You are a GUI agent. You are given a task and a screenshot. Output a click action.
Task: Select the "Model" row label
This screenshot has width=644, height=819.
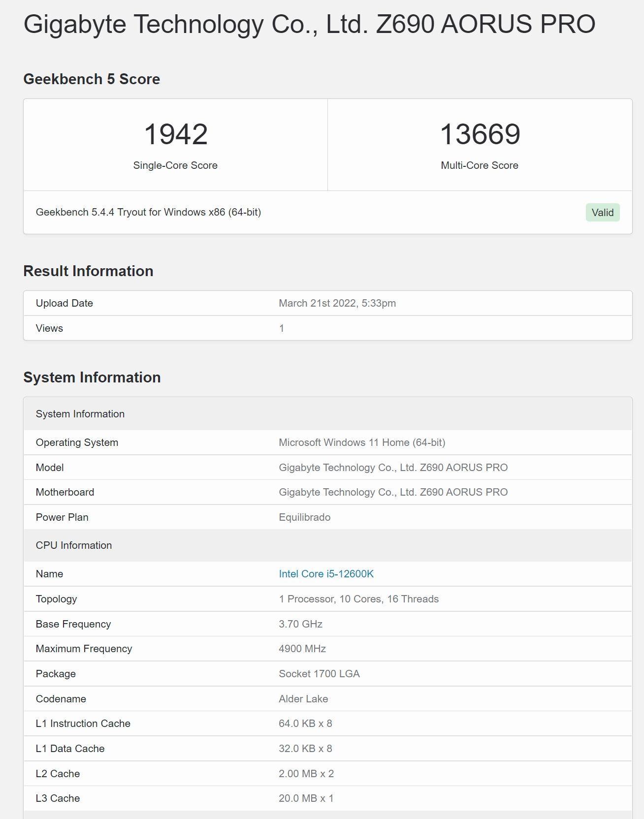pos(50,468)
